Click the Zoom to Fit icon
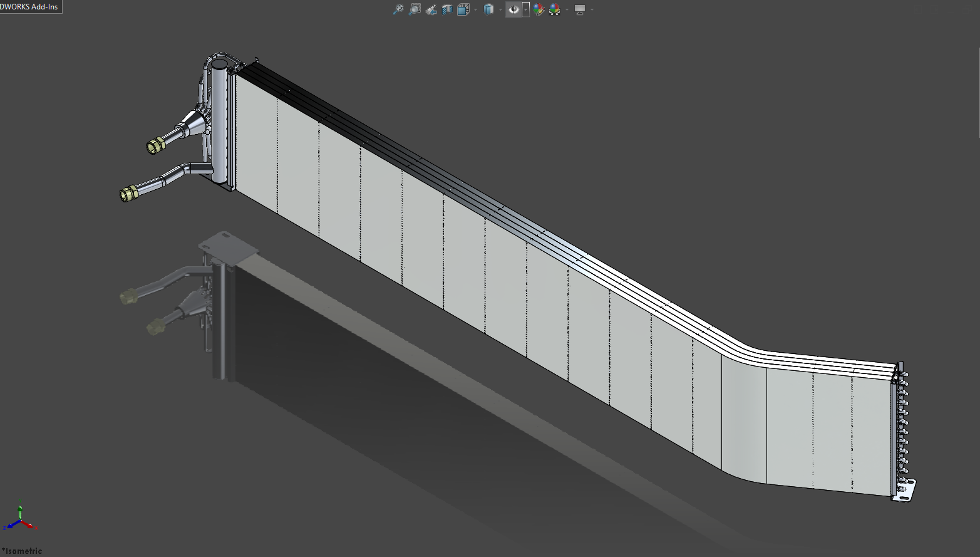Image resolution: width=980 pixels, height=557 pixels. click(398, 9)
